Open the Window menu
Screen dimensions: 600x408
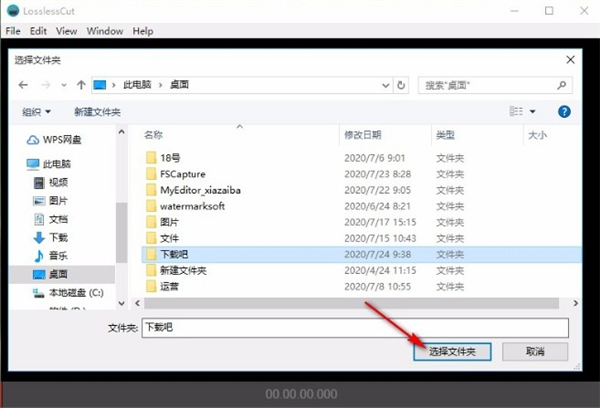(105, 31)
